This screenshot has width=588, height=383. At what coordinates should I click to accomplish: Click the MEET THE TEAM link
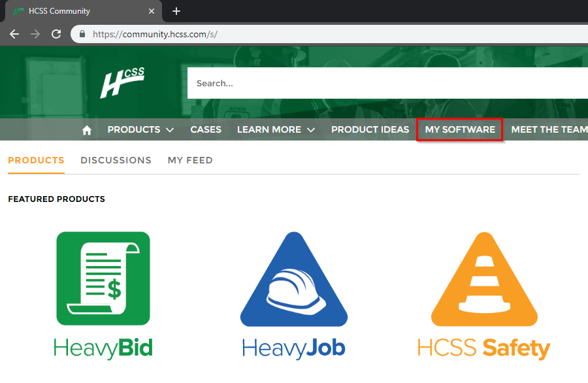549,129
